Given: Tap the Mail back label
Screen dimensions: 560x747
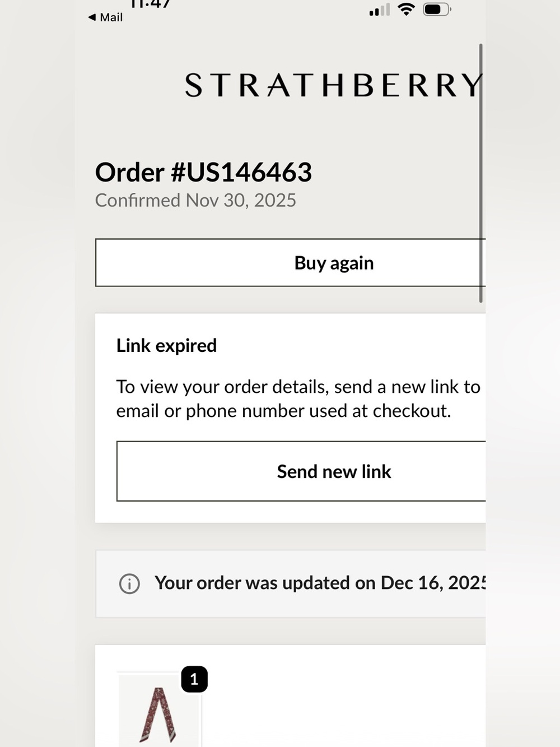Looking at the screenshot, I should pyautogui.click(x=111, y=17).
